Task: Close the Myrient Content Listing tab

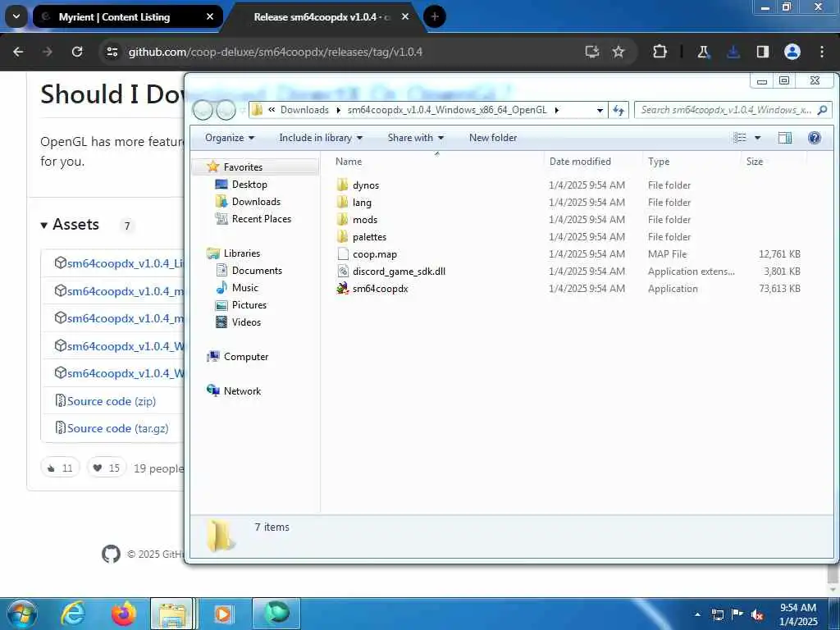Action: [x=210, y=16]
